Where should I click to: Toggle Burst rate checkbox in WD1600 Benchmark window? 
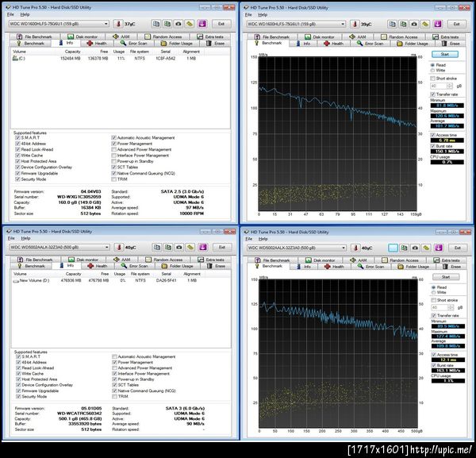[x=432, y=146]
